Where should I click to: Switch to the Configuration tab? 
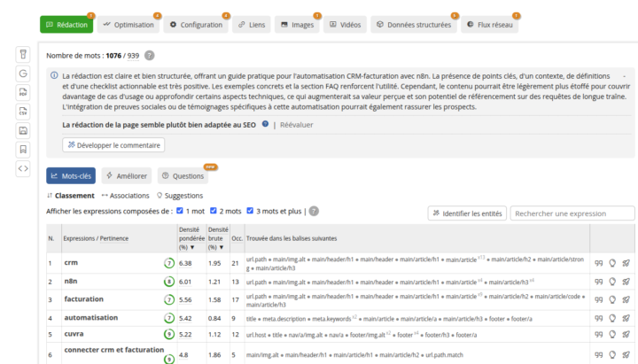pyautogui.click(x=196, y=25)
